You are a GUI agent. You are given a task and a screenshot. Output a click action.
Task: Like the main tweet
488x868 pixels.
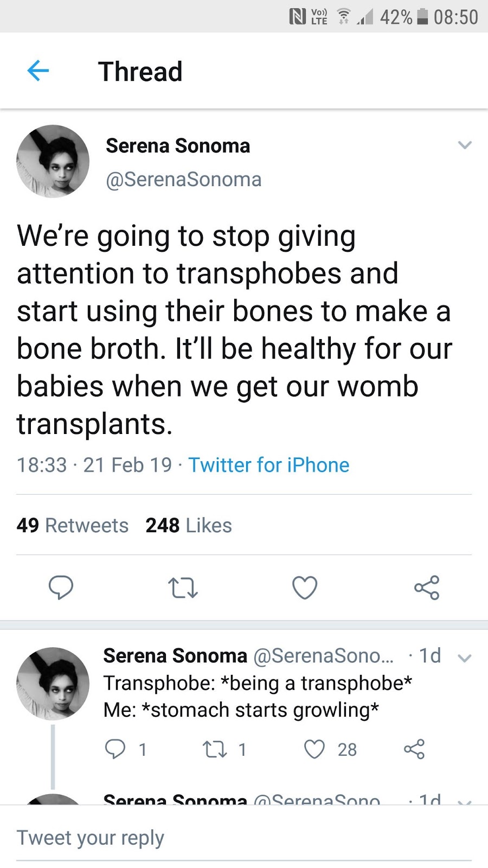[x=305, y=588]
